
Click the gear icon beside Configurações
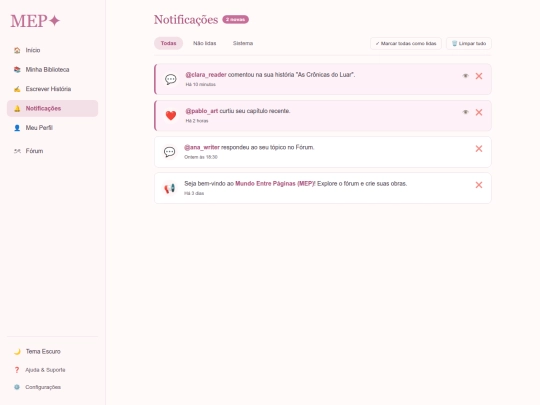pyautogui.click(x=17, y=387)
